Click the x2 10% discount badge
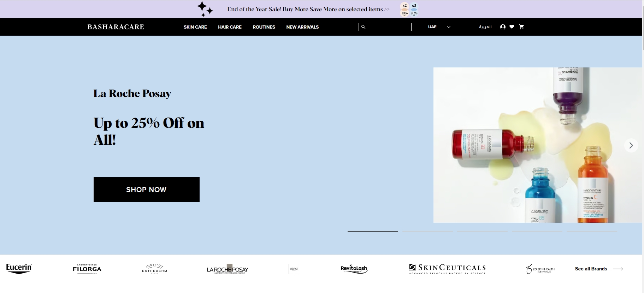This screenshot has width=644, height=293. [x=404, y=9]
